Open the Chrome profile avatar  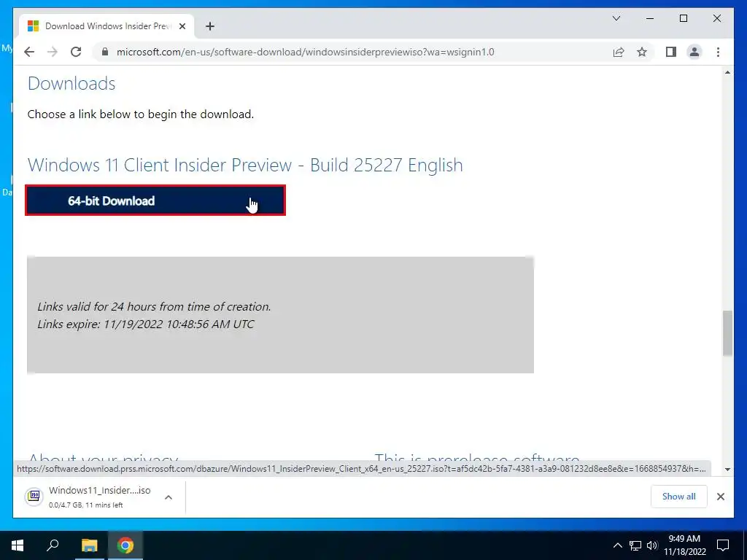[694, 52]
